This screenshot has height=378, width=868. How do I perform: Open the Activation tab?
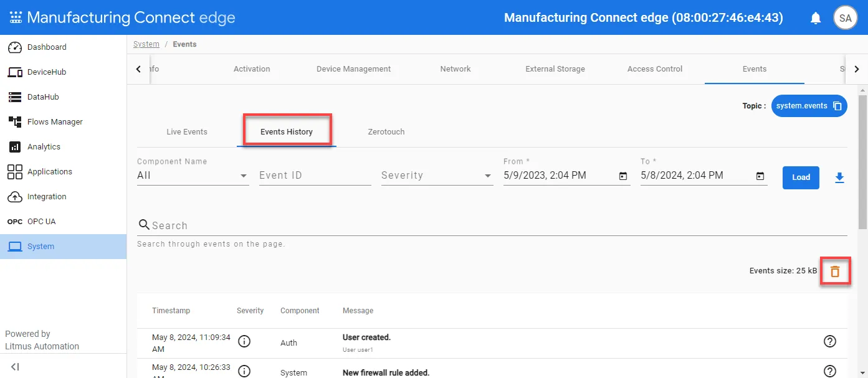pos(252,69)
